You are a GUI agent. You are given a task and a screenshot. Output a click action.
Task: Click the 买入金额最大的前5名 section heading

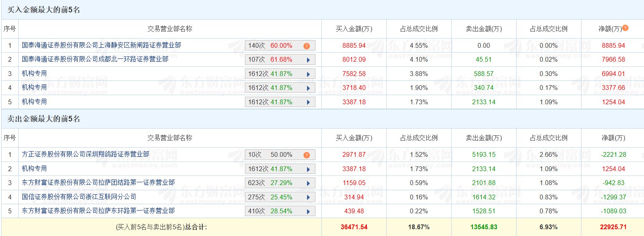(44, 10)
